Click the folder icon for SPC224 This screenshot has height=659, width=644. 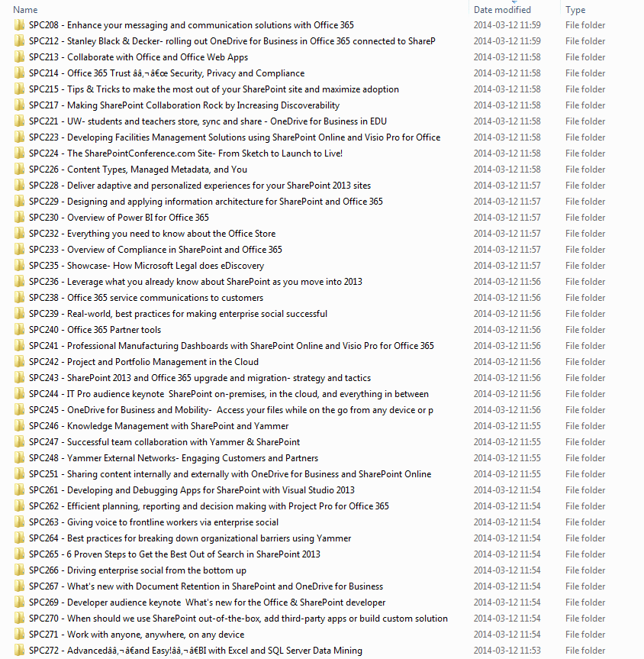pos(19,153)
